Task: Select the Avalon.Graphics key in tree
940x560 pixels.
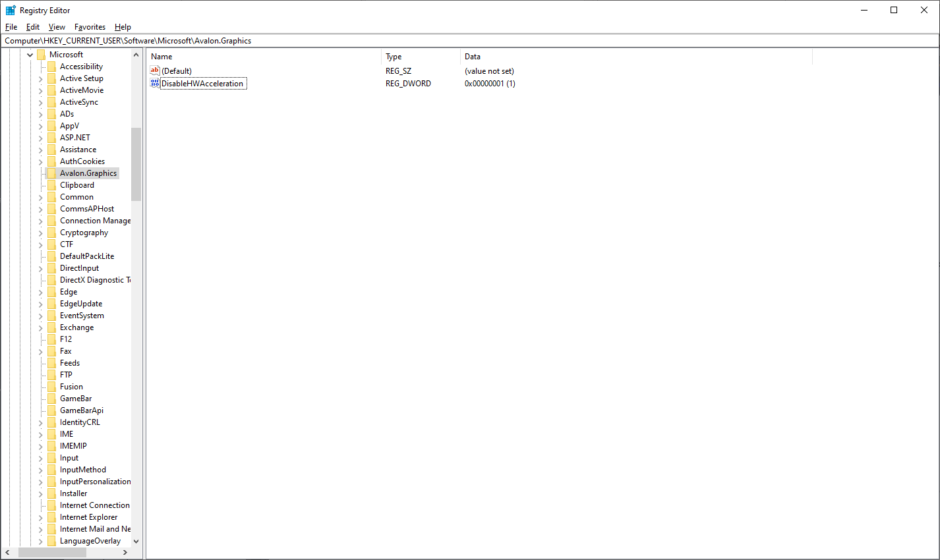Action: (88, 173)
